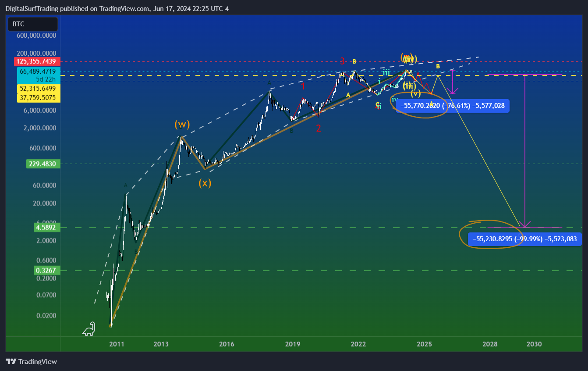
Task: Select the 2019 year on time axis
Action: 293,344
